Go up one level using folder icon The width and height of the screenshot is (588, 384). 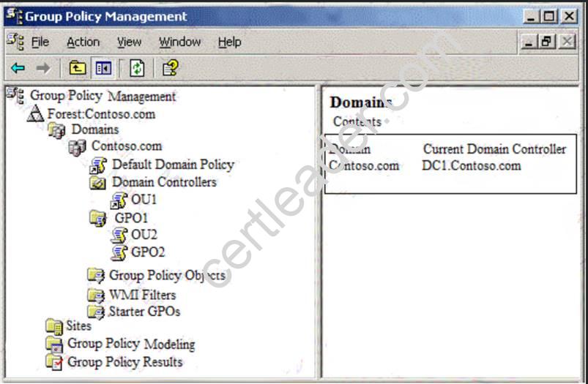click(x=77, y=68)
